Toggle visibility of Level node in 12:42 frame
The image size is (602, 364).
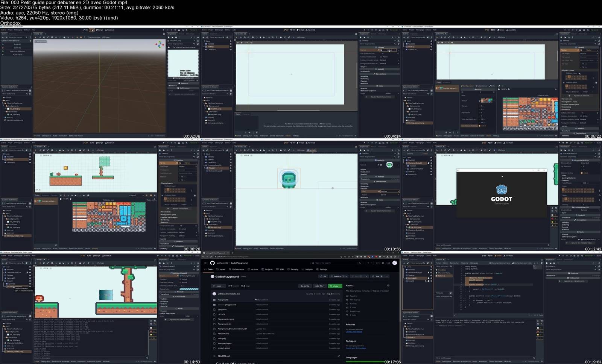click(431, 158)
